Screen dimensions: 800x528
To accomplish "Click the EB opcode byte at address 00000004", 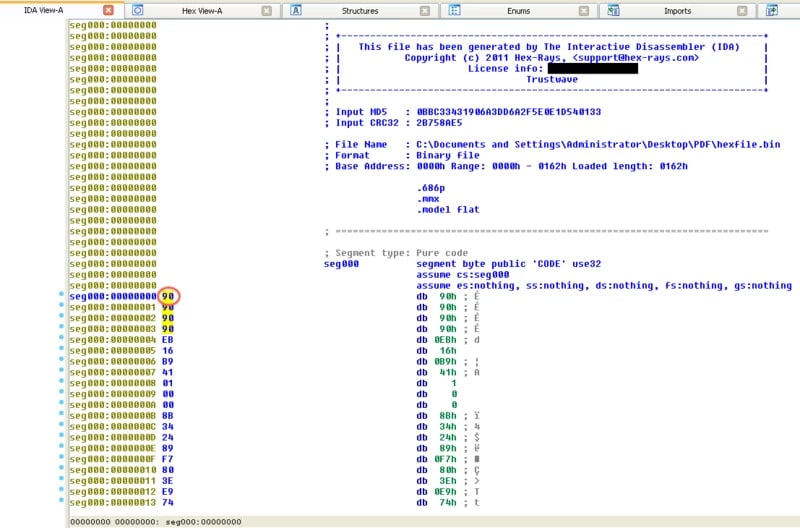I will (x=168, y=340).
